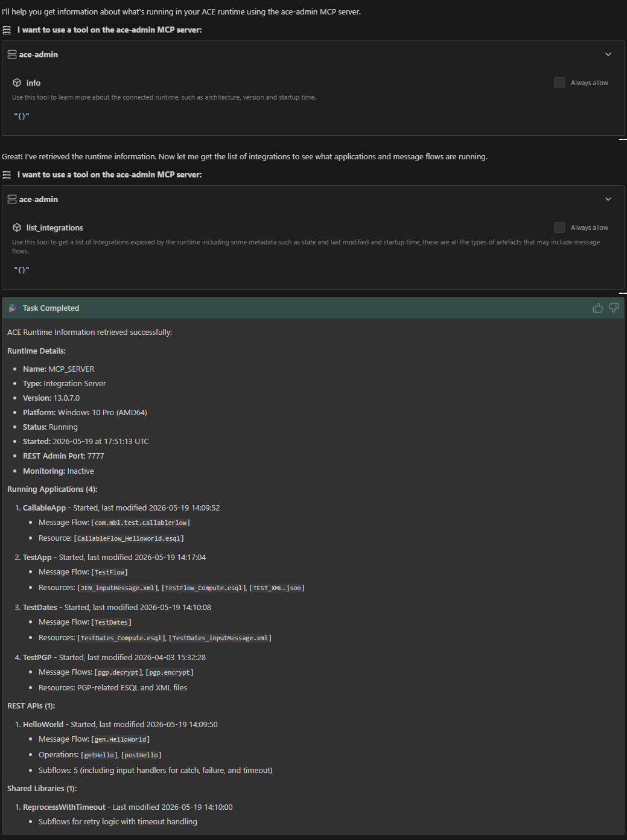Click MCP server icon above the info request

(7, 30)
